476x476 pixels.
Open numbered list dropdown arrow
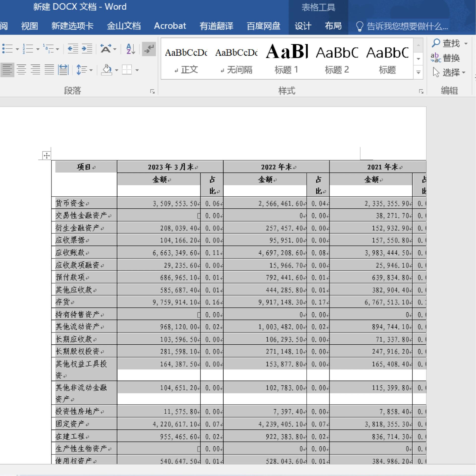tap(38, 49)
